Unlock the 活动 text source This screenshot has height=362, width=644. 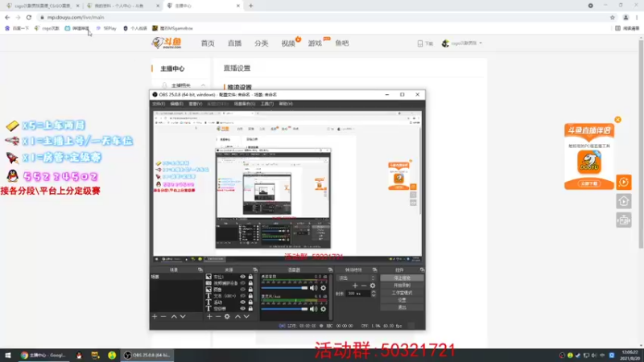[x=250, y=302]
